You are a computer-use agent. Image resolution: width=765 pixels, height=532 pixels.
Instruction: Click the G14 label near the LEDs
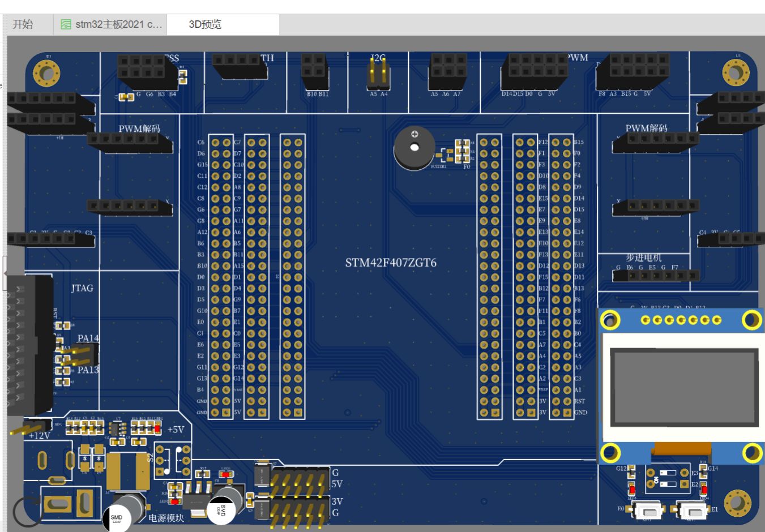click(x=712, y=468)
